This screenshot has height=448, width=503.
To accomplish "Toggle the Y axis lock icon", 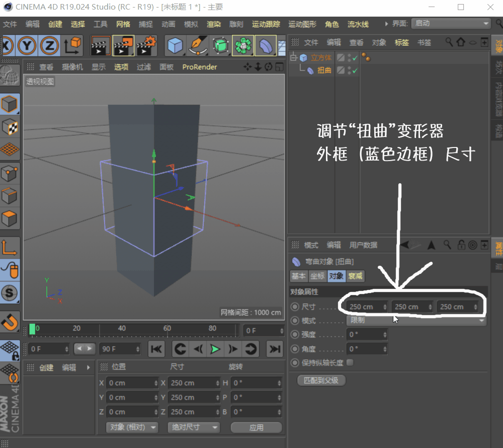I will pyautogui.click(x=28, y=46).
